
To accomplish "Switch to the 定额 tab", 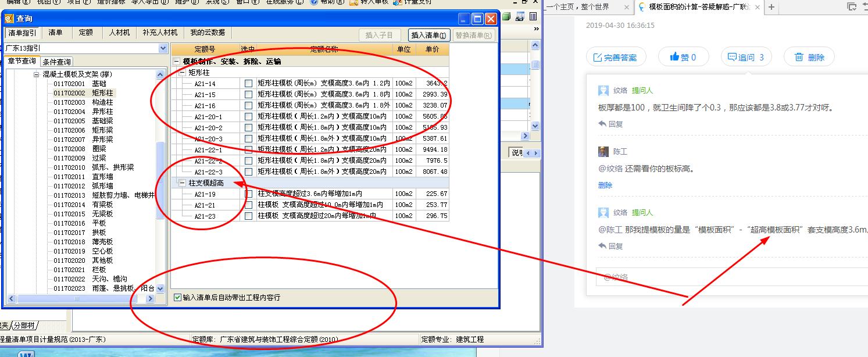I will pos(85,33).
